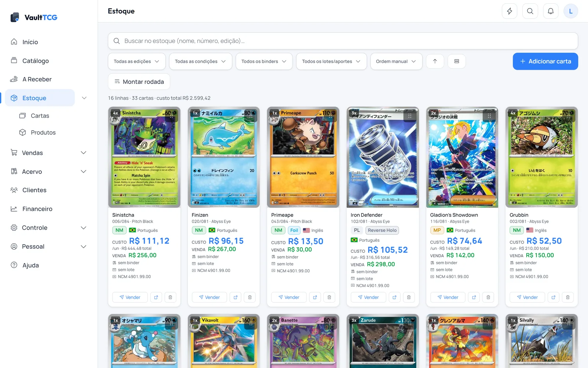Click the Montar rodada button
The image size is (588, 368).
coord(139,82)
